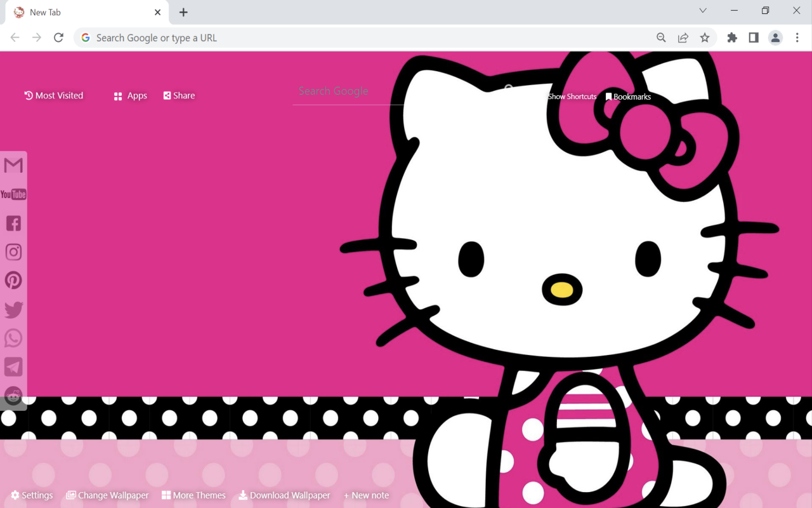Open the Bookmarks list
Image resolution: width=812 pixels, height=508 pixels.
(x=628, y=97)
